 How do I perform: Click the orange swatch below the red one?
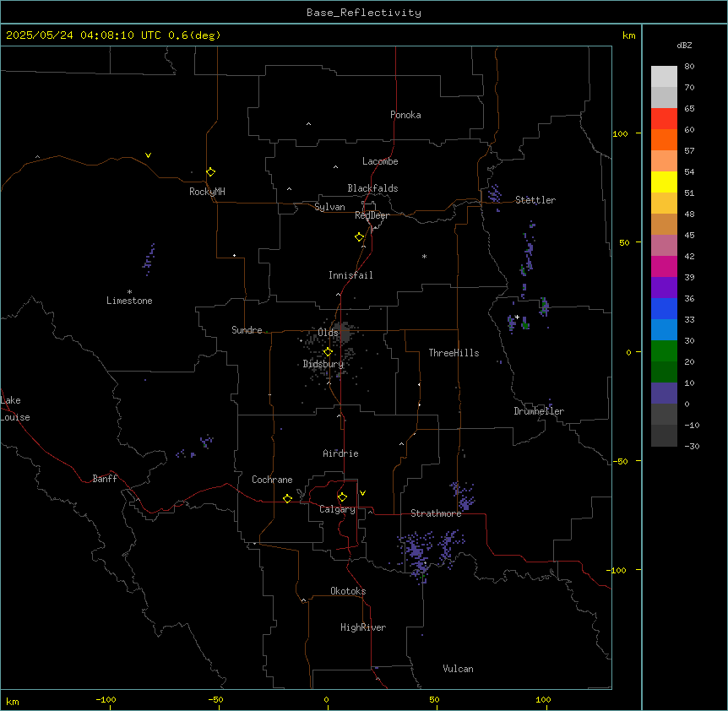click(664, 139)
